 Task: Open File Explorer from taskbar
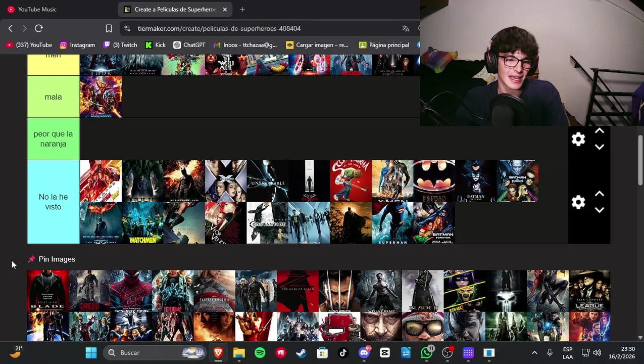[x=239, y=352]
